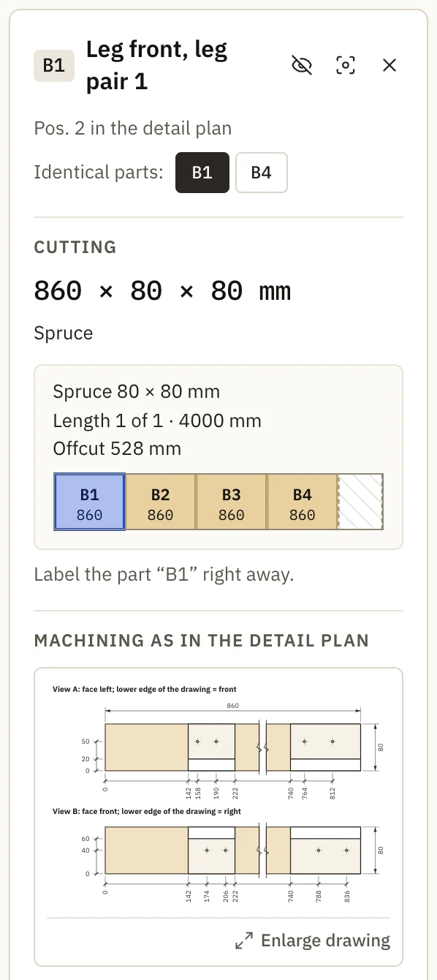Screen dimensions: 437x980
Task: Click the hatched offcut segment
Action: (x=360, y=502)
